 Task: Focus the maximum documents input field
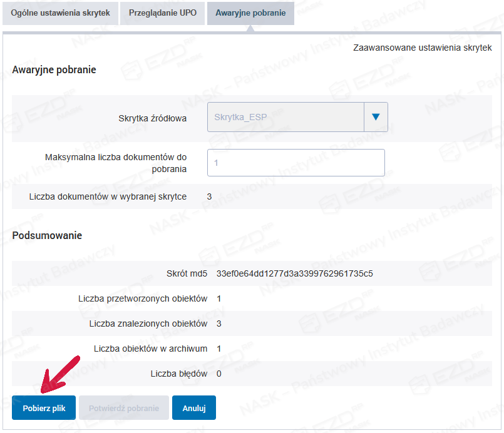tap(296, 163)
